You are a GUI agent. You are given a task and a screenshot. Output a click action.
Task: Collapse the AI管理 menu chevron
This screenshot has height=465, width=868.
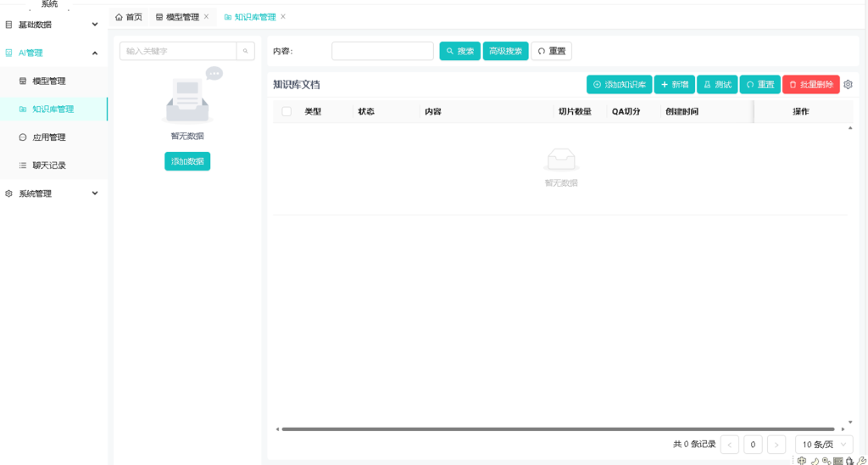(x=95, y=53)
